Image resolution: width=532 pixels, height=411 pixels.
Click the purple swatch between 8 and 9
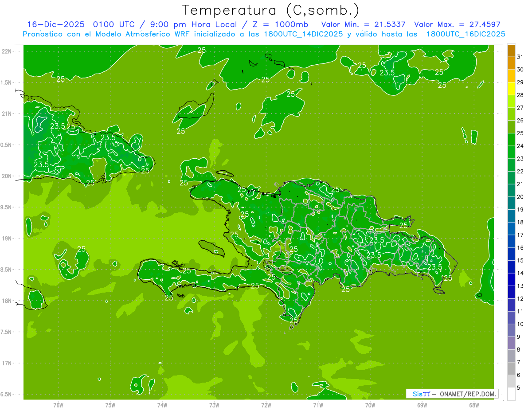511,343
